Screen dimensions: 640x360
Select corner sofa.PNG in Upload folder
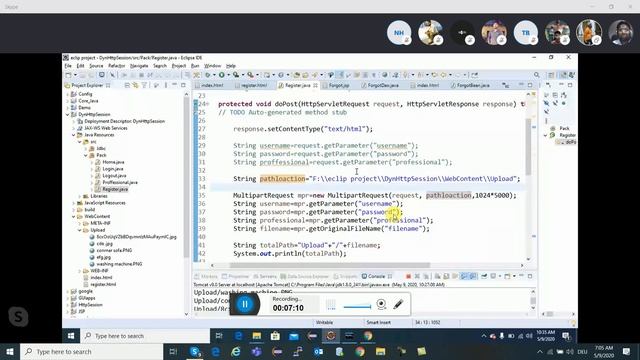114,251
